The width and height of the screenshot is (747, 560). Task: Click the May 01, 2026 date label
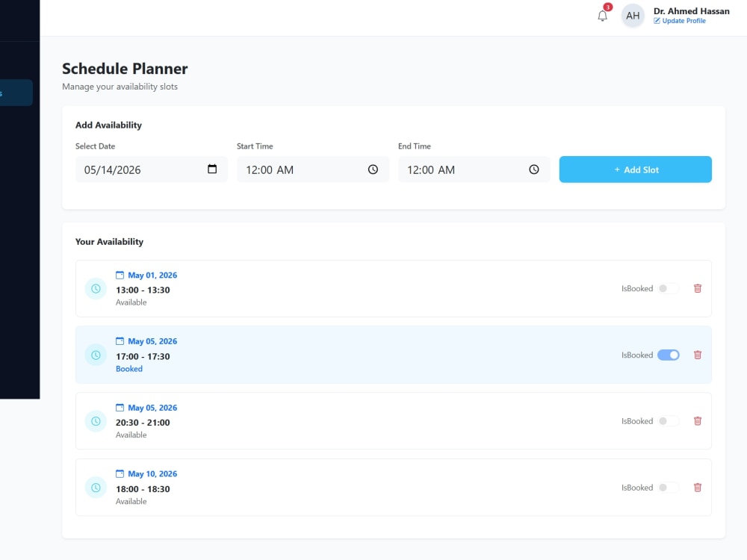[152, 276]
